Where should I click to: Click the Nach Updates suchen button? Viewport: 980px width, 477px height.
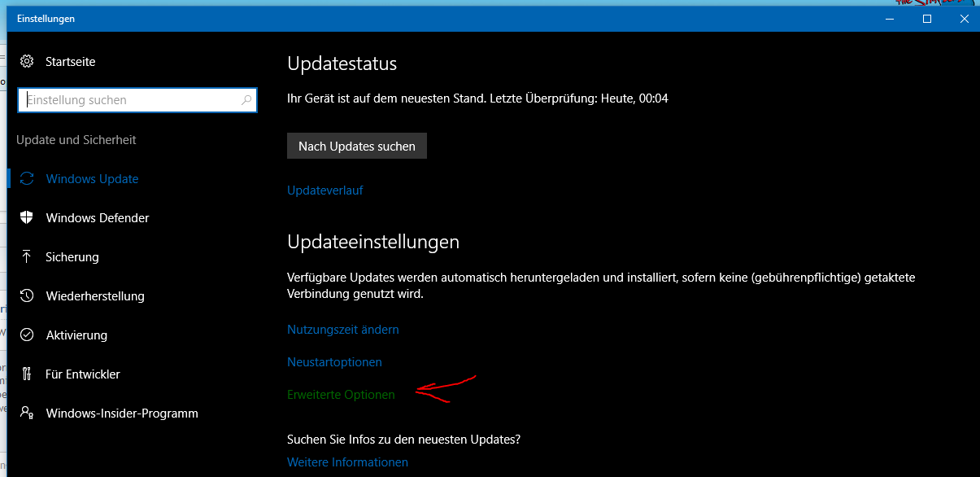tap(357, 147)
